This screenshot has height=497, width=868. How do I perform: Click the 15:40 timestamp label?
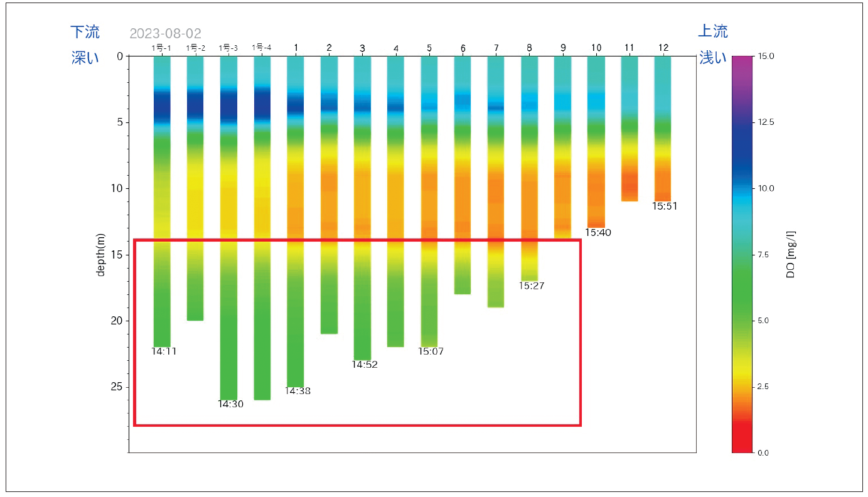pyautogui.click(x=598, y=232)
